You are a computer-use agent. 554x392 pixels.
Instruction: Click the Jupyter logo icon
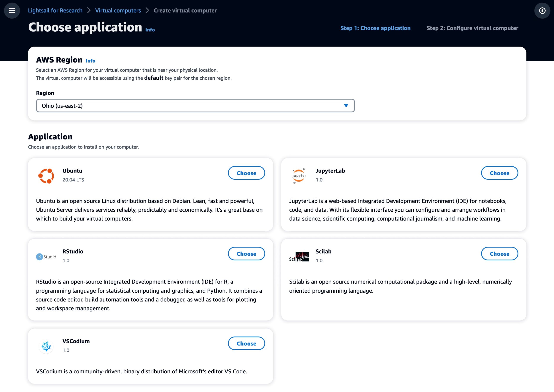[x=299, y=176]
